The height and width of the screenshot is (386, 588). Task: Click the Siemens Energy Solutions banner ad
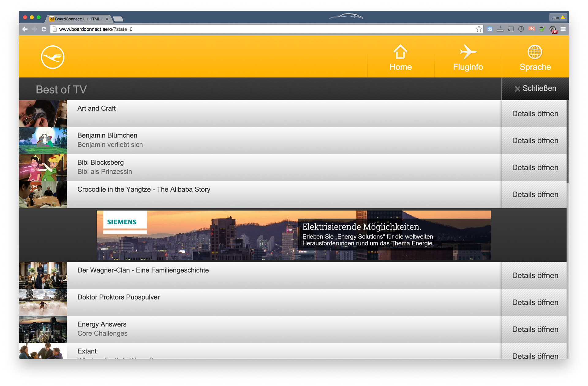(x=294, y=235)
